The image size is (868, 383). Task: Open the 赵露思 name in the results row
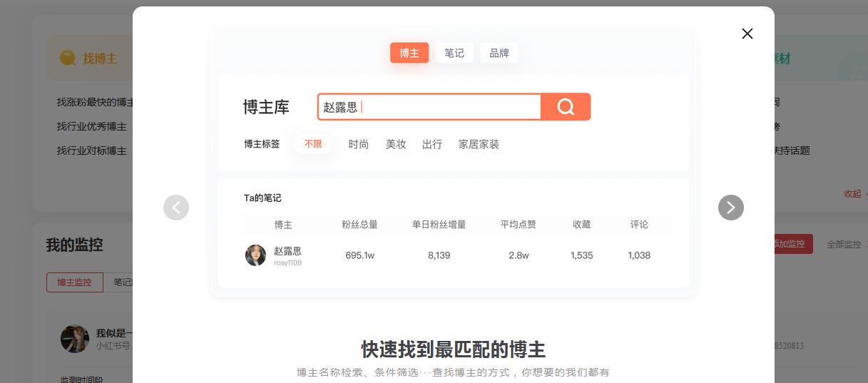(x=287, y=251)
